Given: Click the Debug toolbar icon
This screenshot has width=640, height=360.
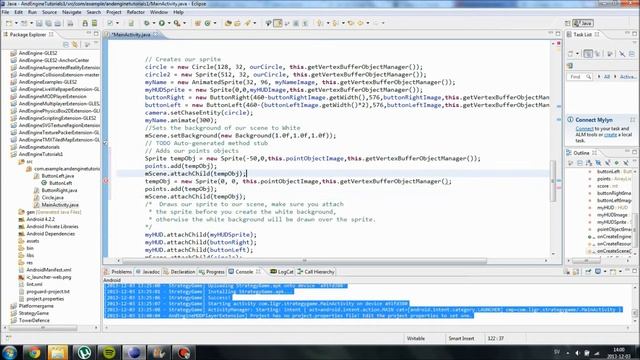Looking at the screenshot, I should pyautogui.click(x=147, y=23).
